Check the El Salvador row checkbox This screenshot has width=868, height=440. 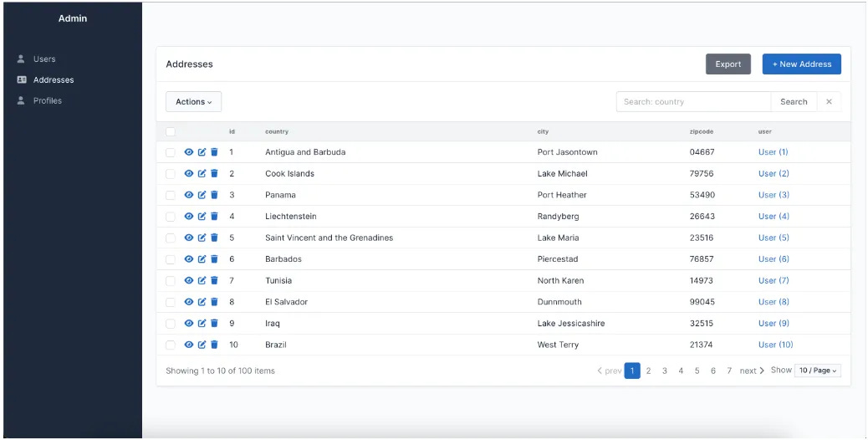[171, 302]
